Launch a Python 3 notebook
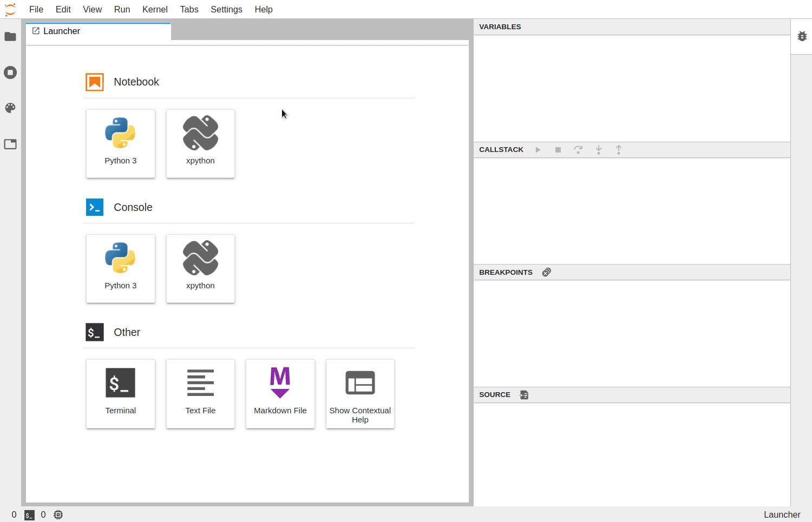This screenshot has height=522, width=812. (x=120, y=143)
